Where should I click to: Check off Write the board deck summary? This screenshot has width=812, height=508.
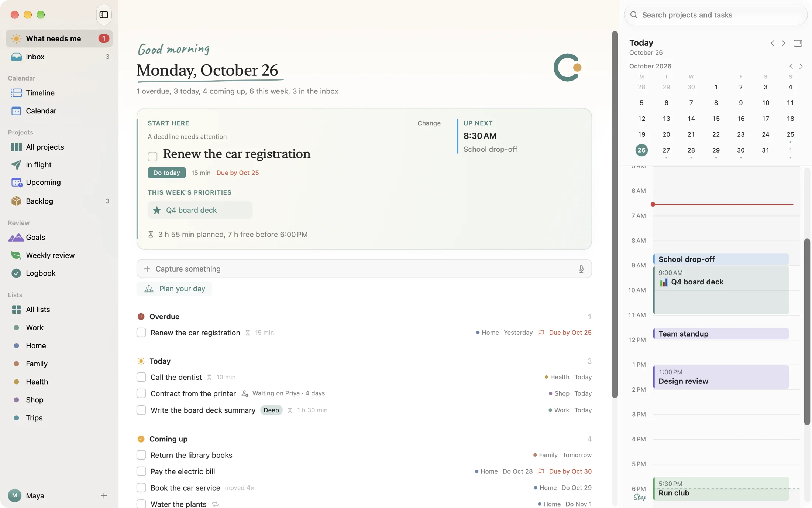141,410
